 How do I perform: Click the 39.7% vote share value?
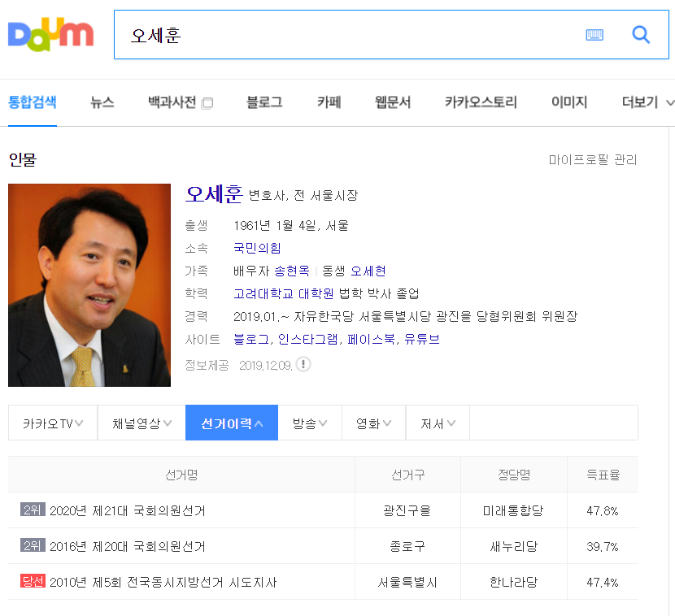click(603, 546)
